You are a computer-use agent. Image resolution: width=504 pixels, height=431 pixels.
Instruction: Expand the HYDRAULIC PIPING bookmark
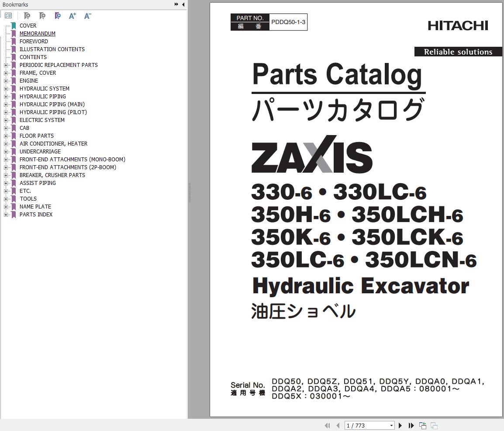click(x=6, y=97)
